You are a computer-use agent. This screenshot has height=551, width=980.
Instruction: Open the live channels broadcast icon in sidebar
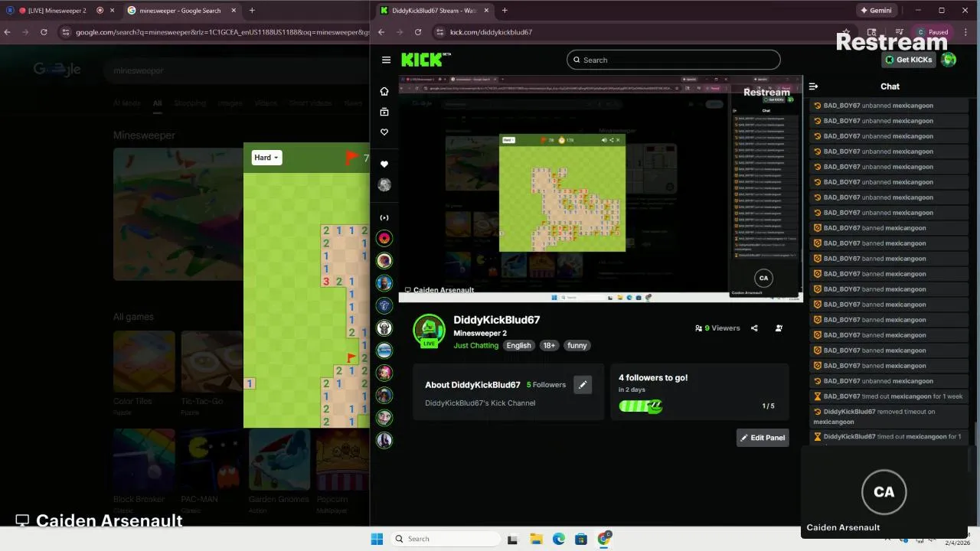pos(384,217)
